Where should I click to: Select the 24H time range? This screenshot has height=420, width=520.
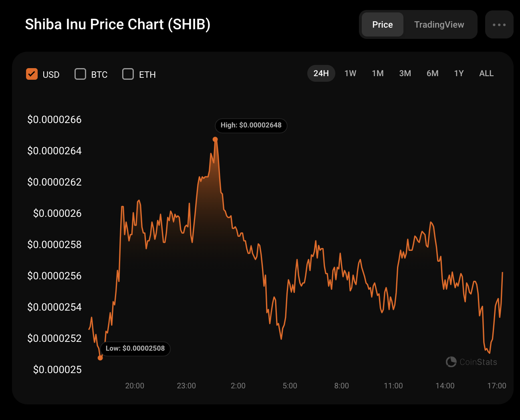click(321, 73)
